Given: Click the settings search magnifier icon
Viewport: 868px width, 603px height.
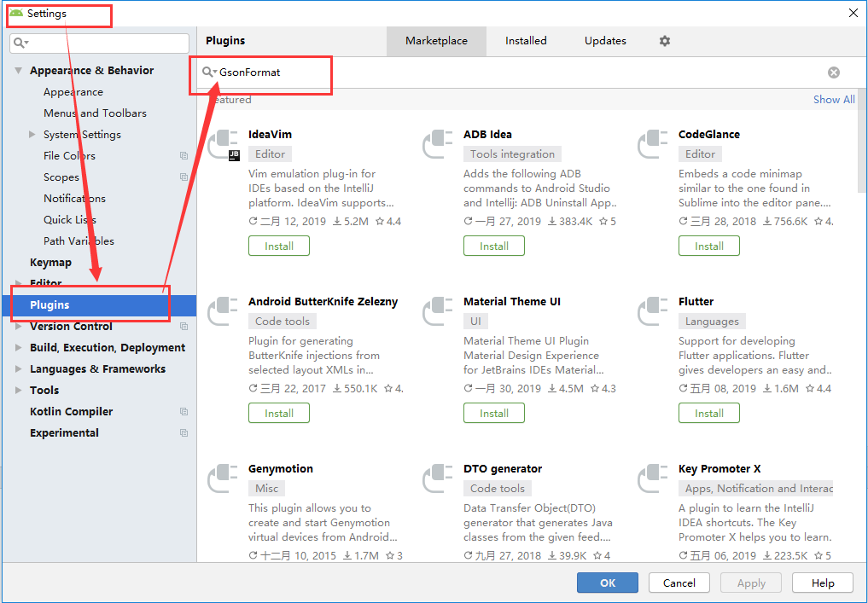Looking at the screenshot, I should [20, 43].
